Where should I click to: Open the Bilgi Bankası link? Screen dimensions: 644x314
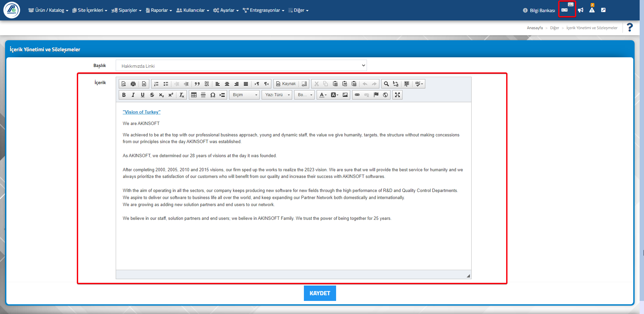539,10
